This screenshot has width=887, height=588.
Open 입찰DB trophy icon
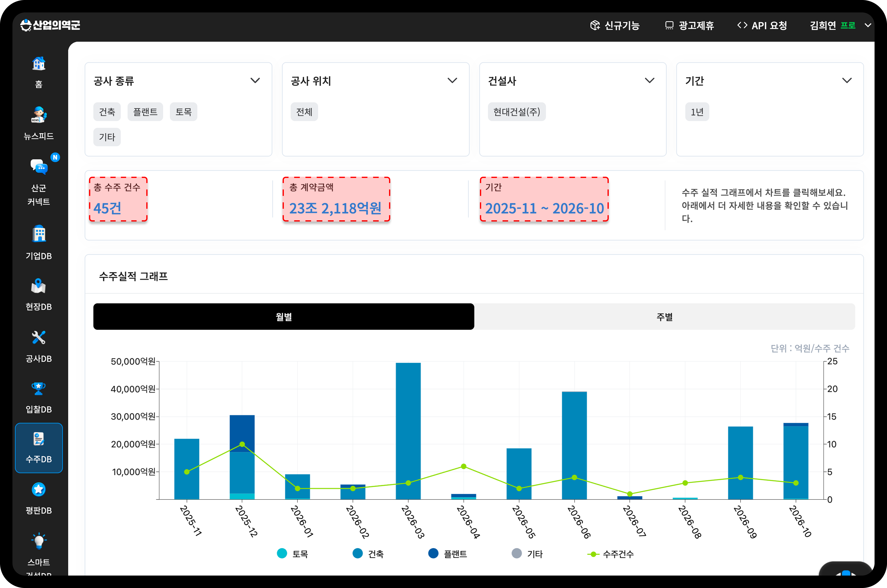[39, 388]
